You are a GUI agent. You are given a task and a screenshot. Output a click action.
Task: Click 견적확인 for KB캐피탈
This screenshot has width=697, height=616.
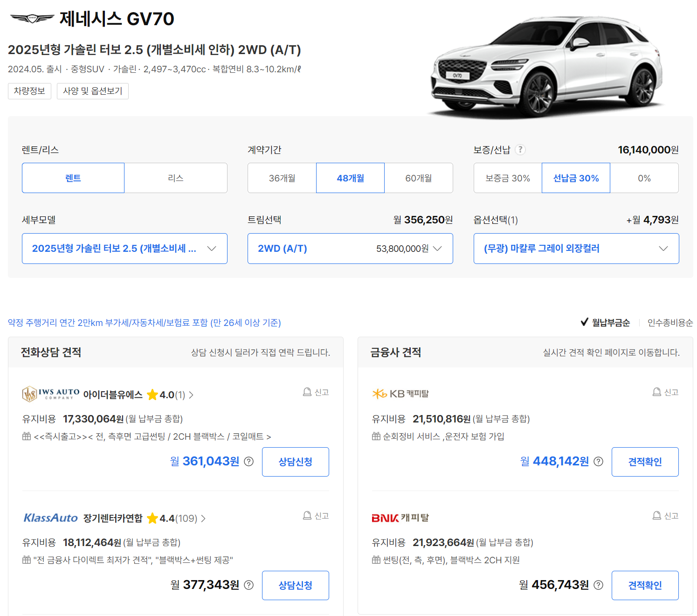click(645, 462)
